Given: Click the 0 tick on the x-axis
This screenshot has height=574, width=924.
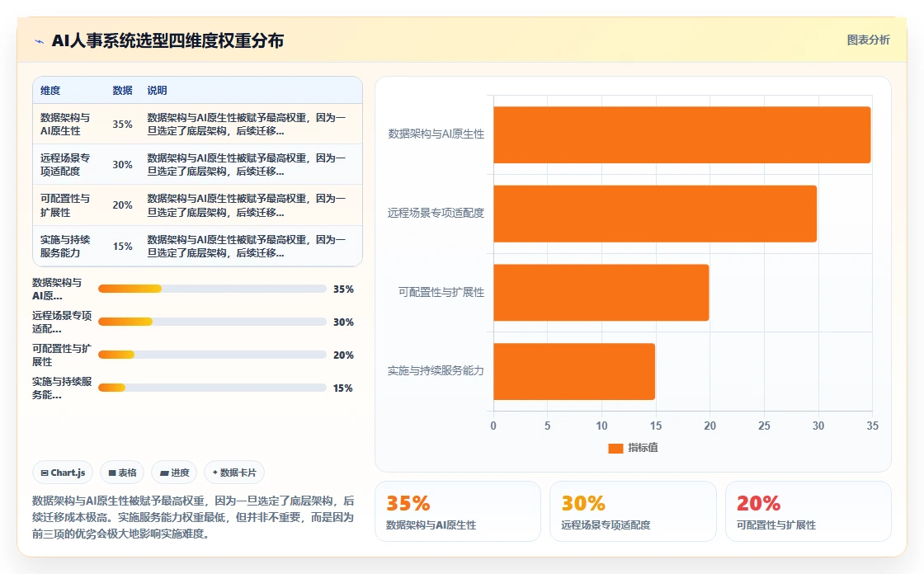Looking at the screenshot, I should click(493, 426).
